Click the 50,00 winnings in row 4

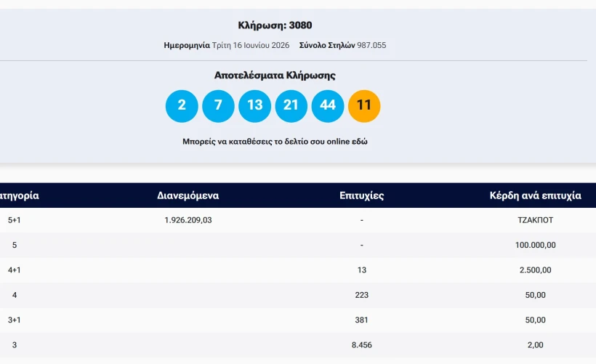pos(535,295)
